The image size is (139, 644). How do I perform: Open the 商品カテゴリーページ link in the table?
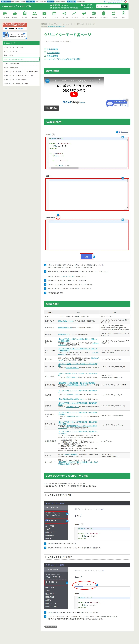66,321
